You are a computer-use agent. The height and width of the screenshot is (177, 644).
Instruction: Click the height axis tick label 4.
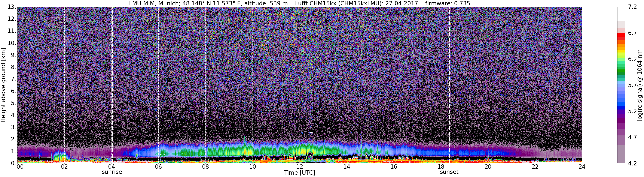tap(14, 115)
